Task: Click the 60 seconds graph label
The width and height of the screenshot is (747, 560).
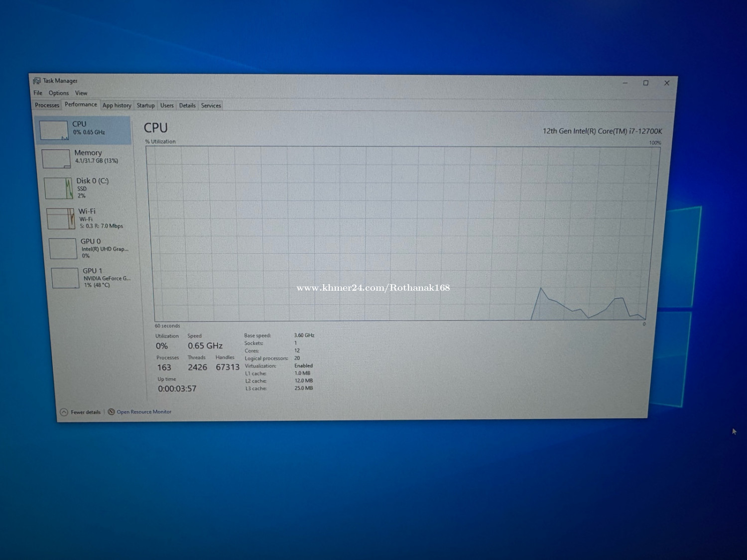Action: pyautogui.click(x=167, y=326)
